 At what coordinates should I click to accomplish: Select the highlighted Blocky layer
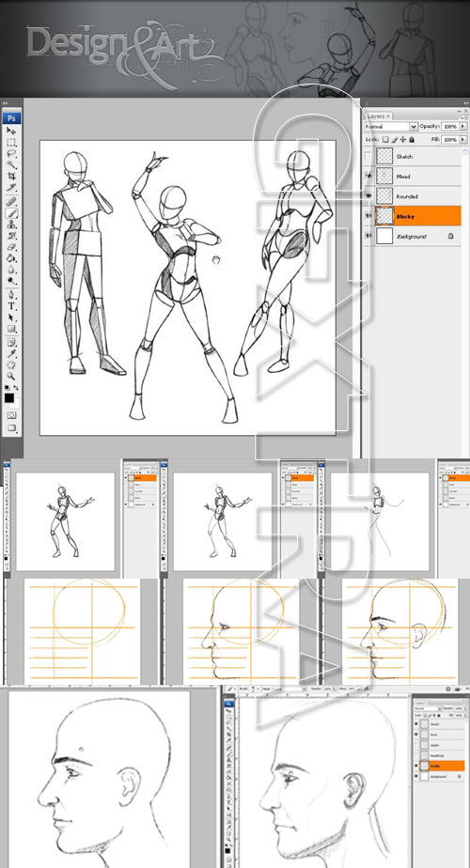[x=413, y=216]
